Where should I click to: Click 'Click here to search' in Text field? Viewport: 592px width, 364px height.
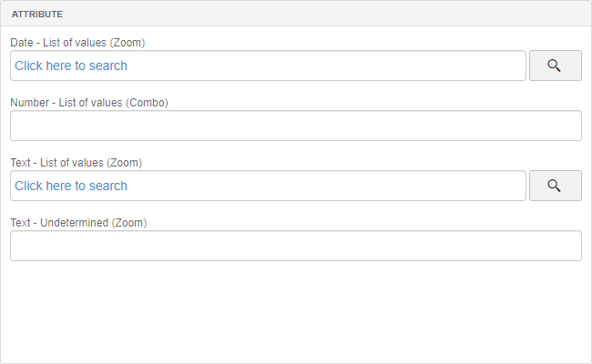[x=71, y=186]
